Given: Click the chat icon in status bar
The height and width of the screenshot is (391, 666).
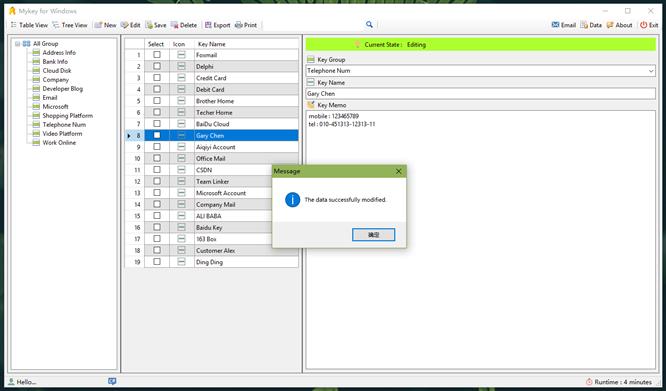Looking at the screenshot, I should [x=112, y=381].
